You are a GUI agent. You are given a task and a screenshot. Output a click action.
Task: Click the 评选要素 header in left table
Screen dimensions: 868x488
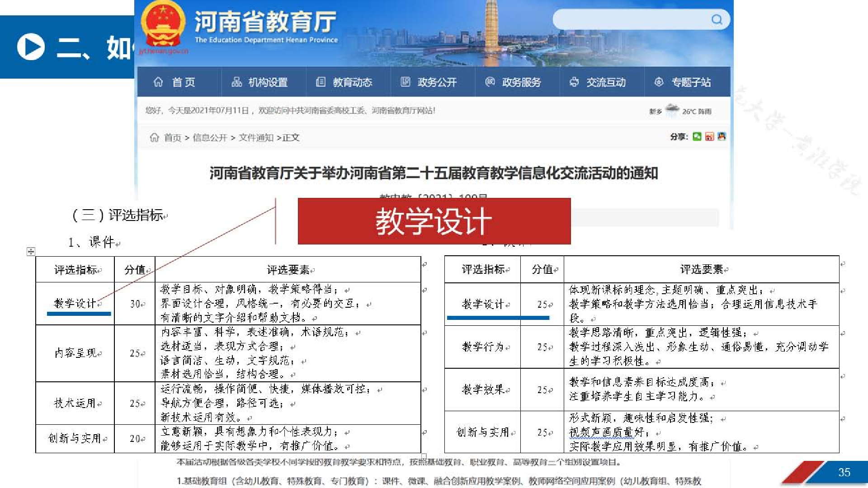(x=288, y=270)
